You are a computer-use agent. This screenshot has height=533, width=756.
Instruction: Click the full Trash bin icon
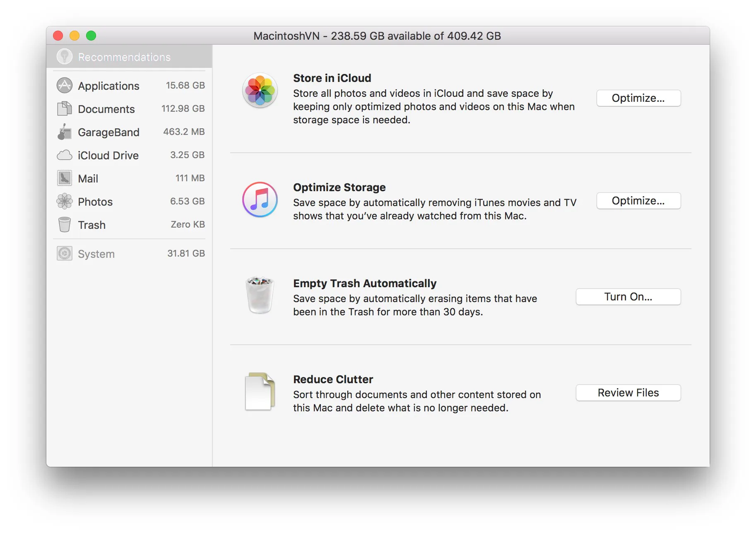click(260, 295)
